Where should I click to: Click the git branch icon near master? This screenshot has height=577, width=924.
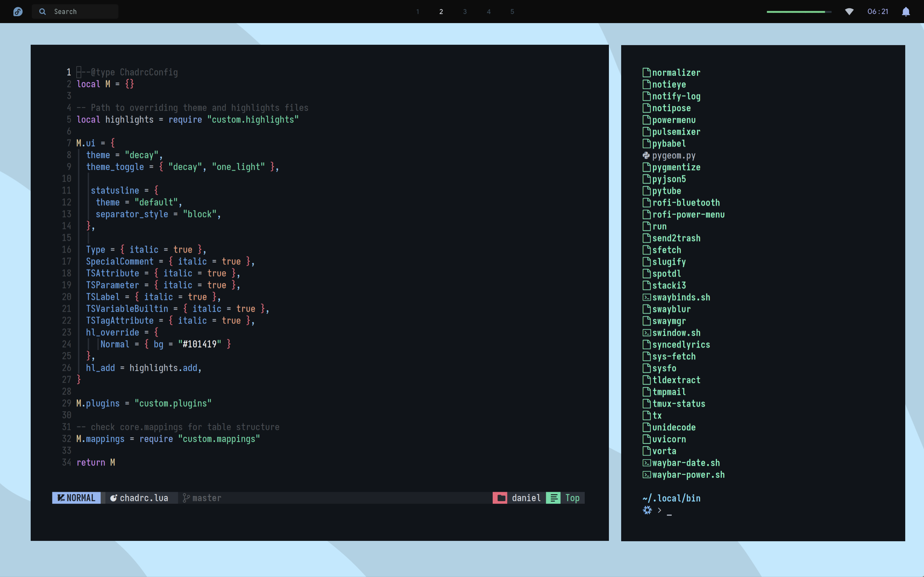pyautogui.click(x=186, y=498)
